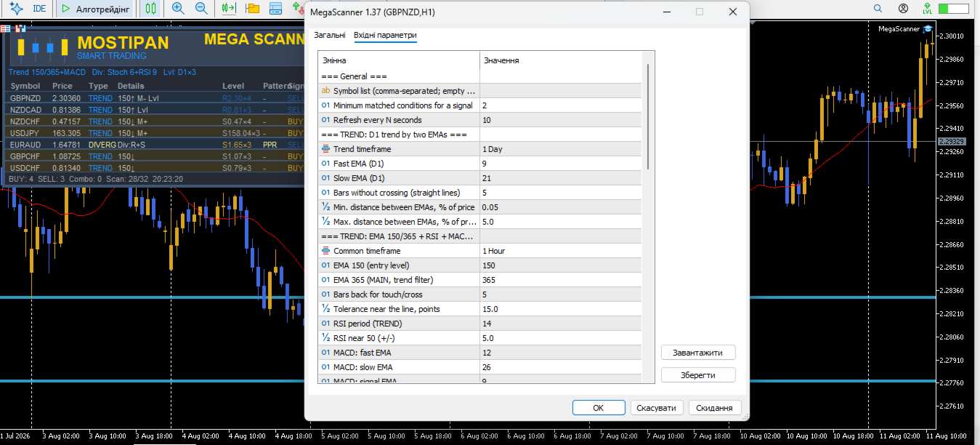Screen dimensions: 980x445
Task: Select the === General === section row
Action: (x=480, y=76)
